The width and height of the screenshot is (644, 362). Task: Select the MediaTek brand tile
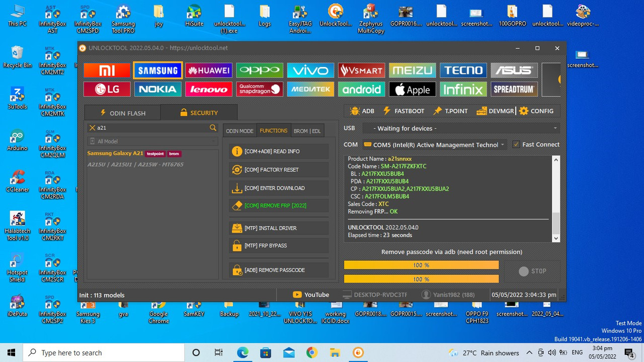pos(310,89)
